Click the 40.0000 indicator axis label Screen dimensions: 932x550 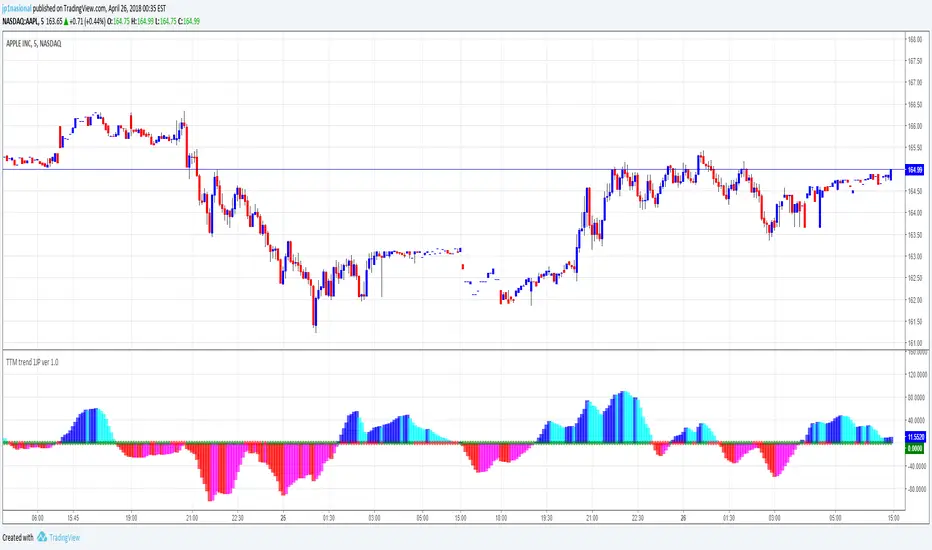917,421
